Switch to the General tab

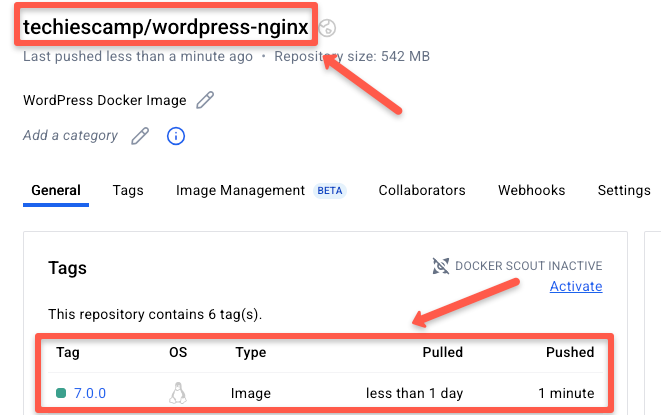click(x=56, y=190)
